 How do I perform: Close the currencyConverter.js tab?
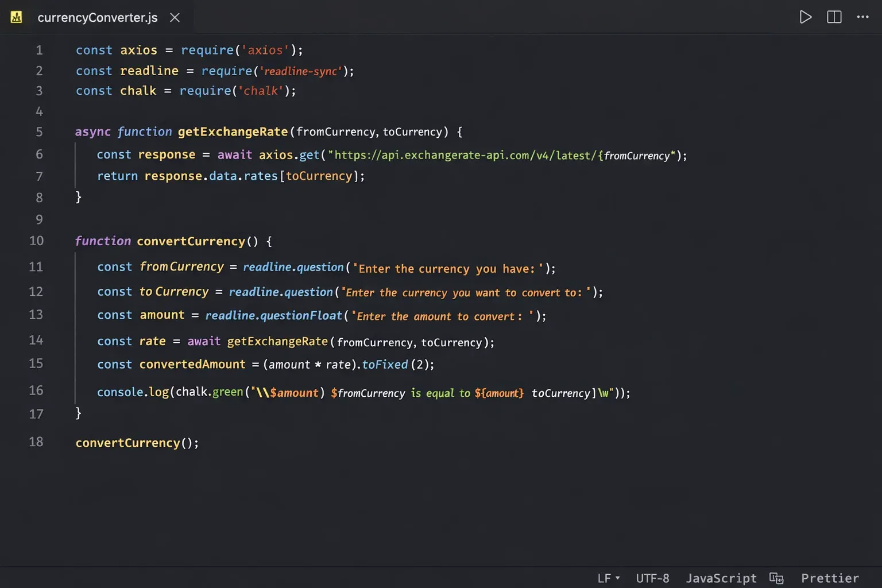pos(175,18)
